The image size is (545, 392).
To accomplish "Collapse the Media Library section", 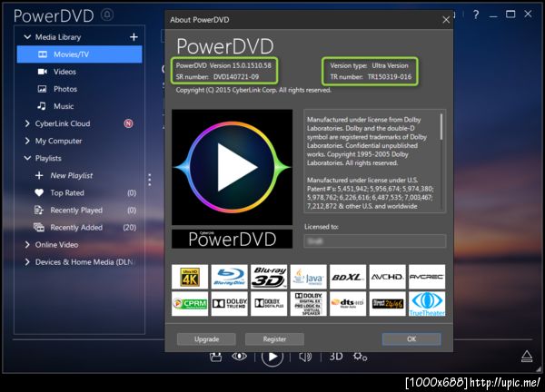I will [x=27, y=37].
